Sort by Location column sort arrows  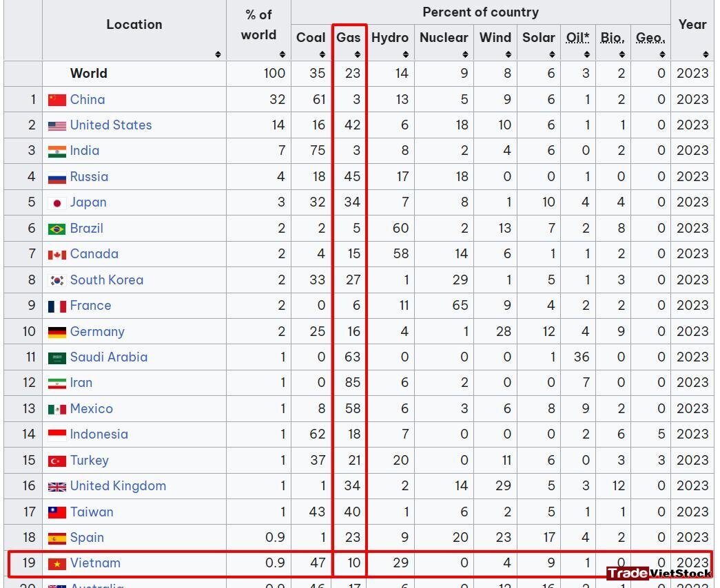[x=218, y=54]
